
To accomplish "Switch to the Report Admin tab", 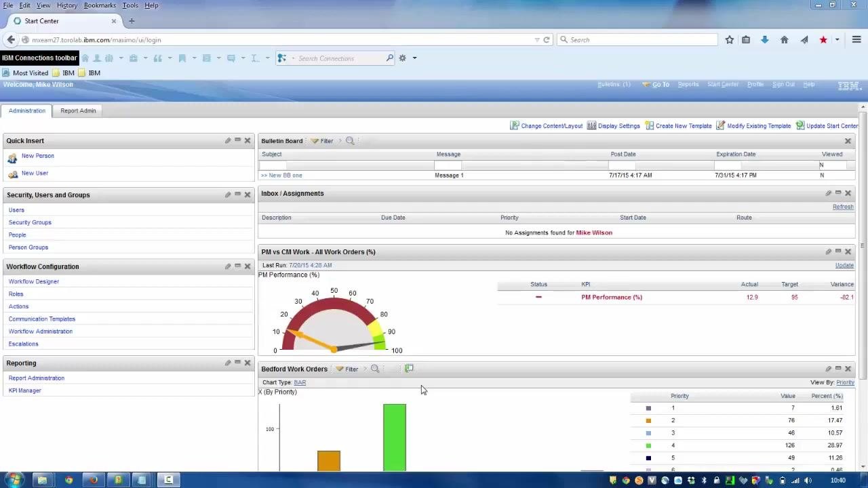I will pyautogui.click(x=78, y=110).
